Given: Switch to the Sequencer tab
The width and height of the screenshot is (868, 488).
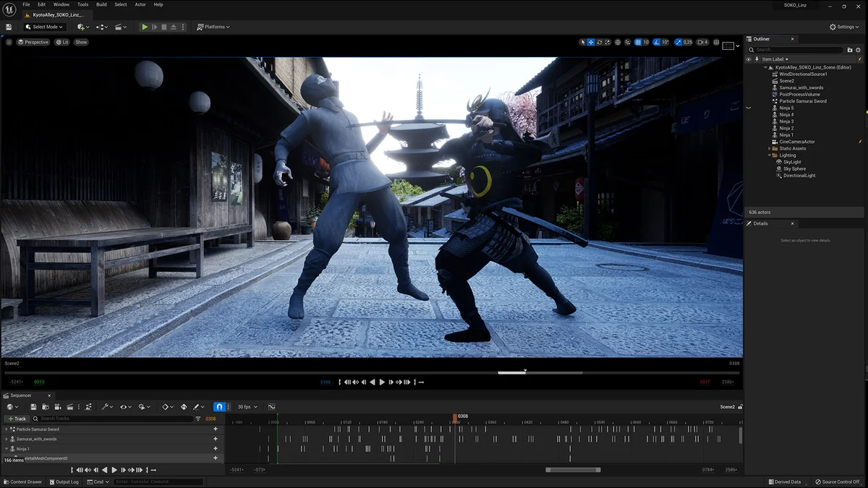Looking at the screenshot, I should point(21,395).
